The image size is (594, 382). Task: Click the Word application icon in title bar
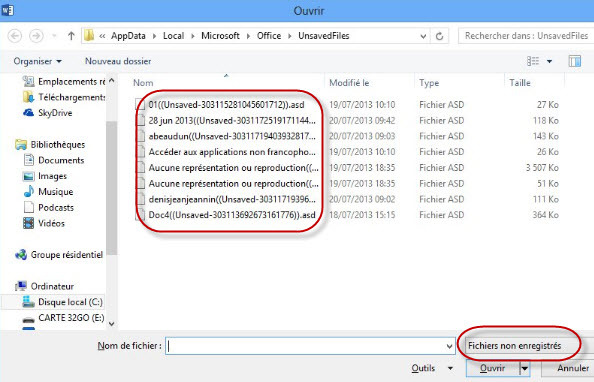tap(8, 10)
